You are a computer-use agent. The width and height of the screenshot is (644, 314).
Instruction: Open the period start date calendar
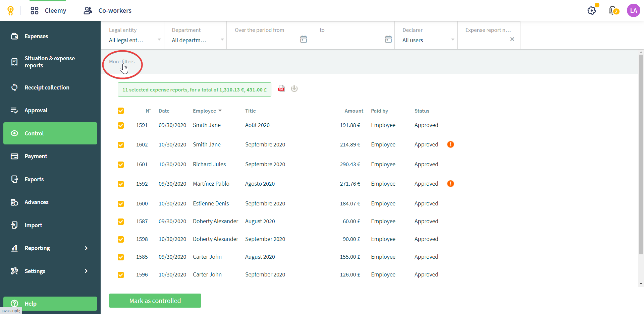(304, 39)
